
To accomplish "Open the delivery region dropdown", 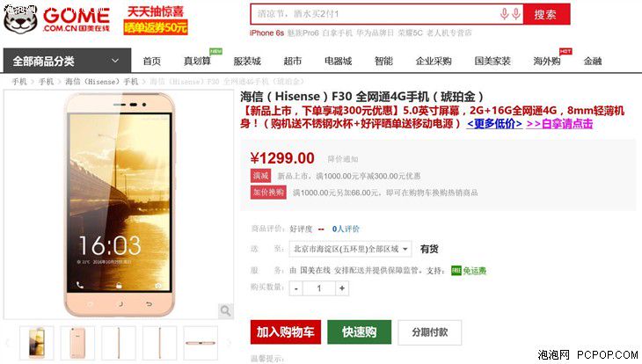I will pos(350,249).
